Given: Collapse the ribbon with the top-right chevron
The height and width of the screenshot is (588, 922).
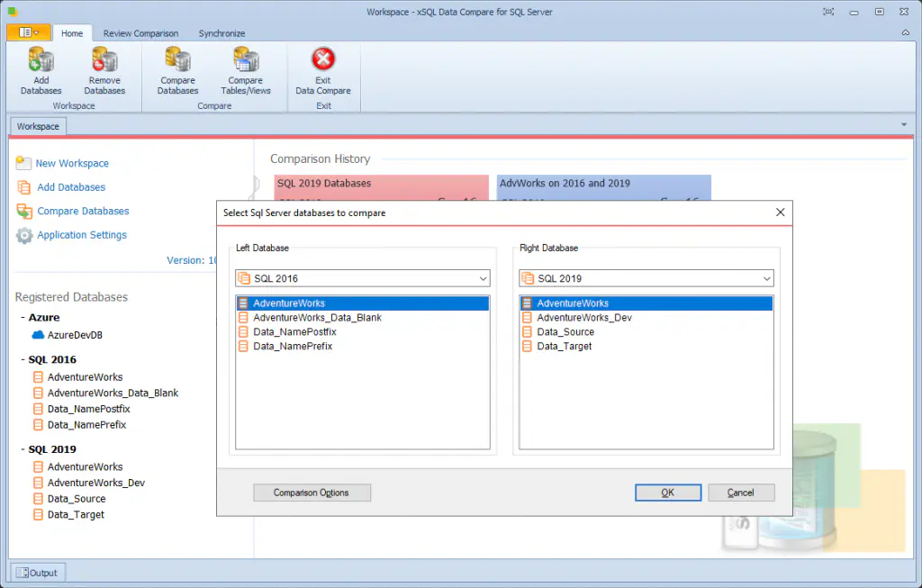Looking at the screenshot, I should coord(906,33).
